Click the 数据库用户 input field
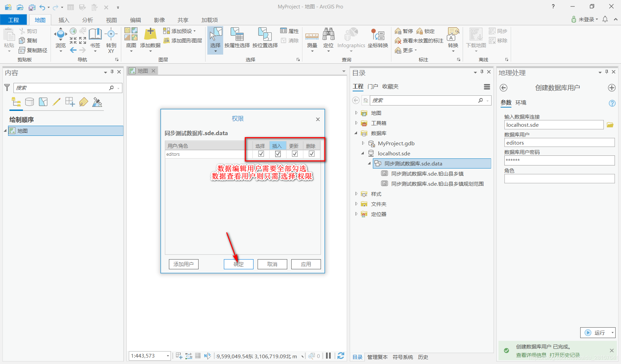The height and width of the screenshot is (364, 621). pos(560,143)
